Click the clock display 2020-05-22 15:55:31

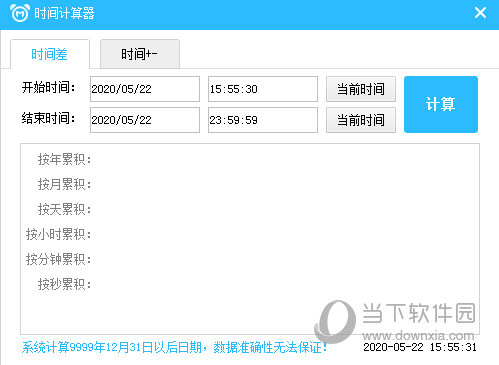point(420,347)
